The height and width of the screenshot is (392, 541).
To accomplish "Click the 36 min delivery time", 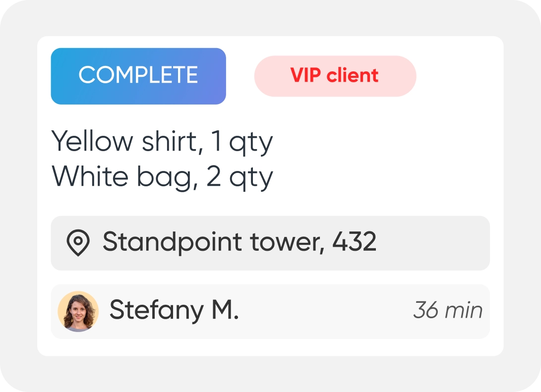I will [x=447, y=311].
